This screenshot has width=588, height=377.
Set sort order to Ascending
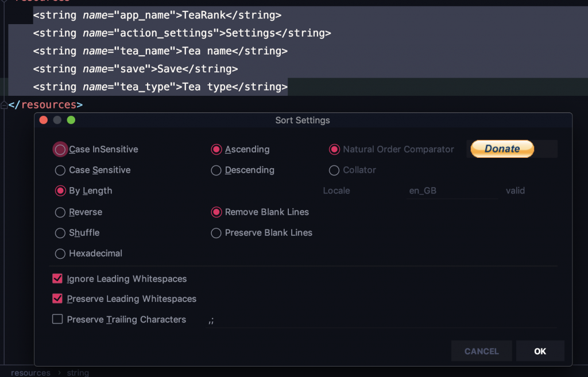(x=216, y=150)
